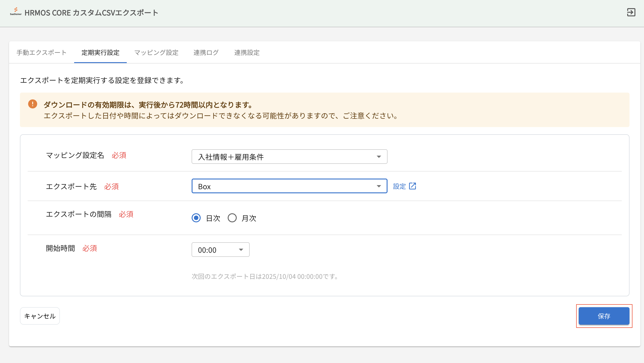Image resolution: width=644 pixels, height=363 pixels.
Task: Click the arrow on the 00:00 time dropdown
Action: click(x=241, y=250)
